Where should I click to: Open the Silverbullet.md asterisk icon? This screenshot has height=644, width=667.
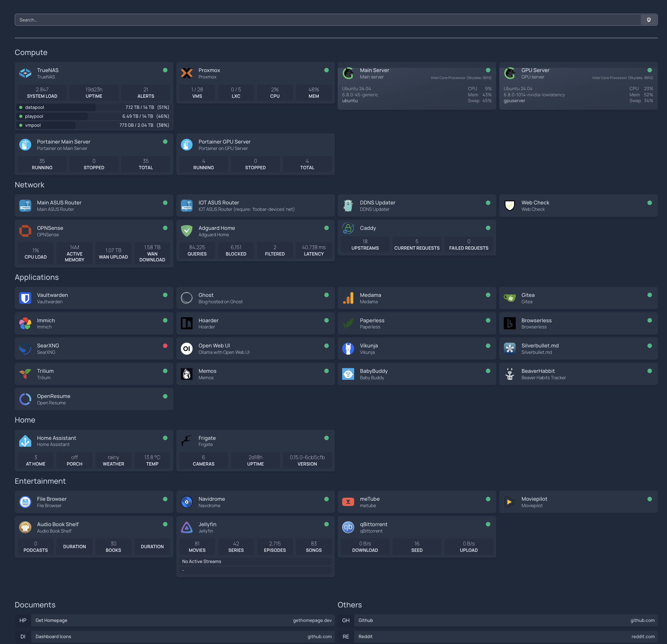[509, 349]
